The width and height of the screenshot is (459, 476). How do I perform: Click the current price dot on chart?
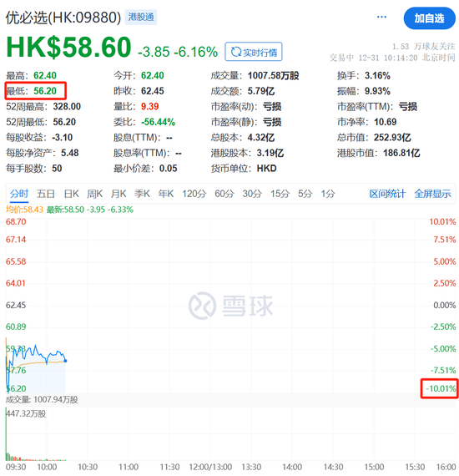[65, 361]
